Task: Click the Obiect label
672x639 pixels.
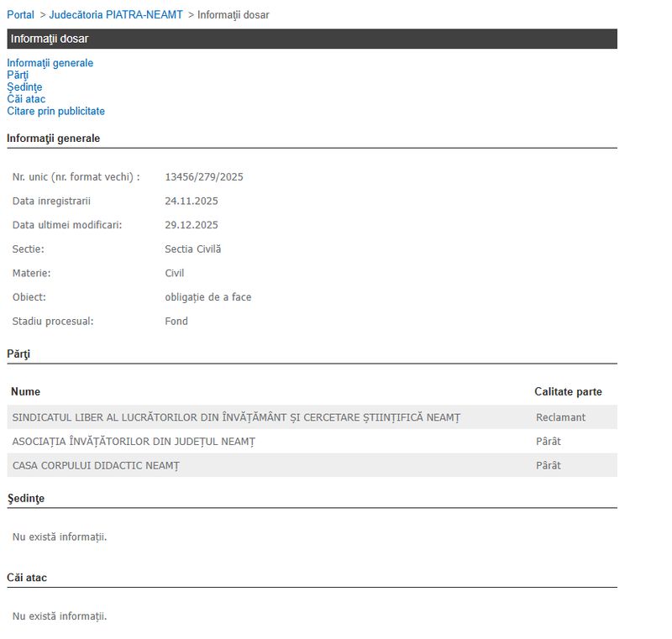Action: tap(29, 296)
